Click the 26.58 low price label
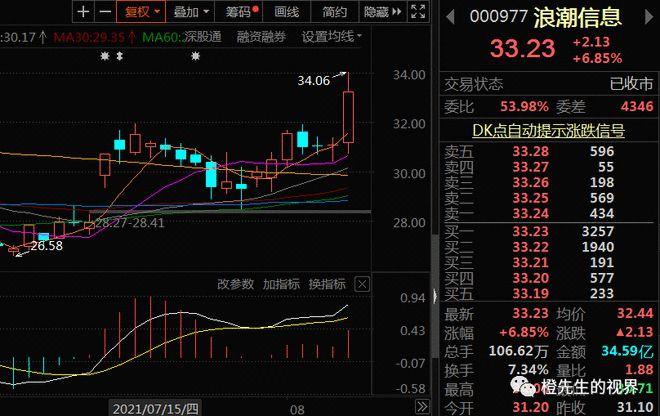660x416 pixels. 46,245
